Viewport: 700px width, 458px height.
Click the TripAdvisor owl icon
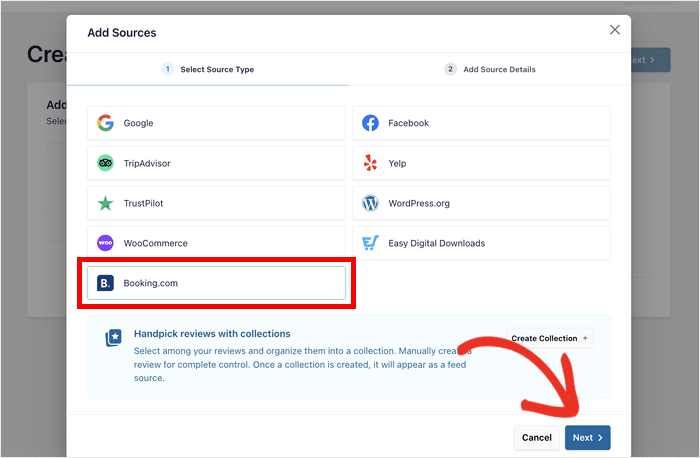click(x=105, y=163)
